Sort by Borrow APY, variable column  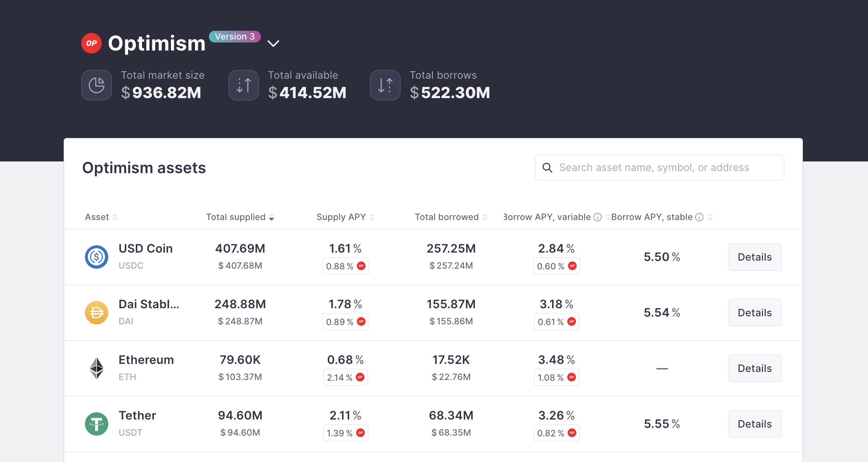click(x=556, y=217)
